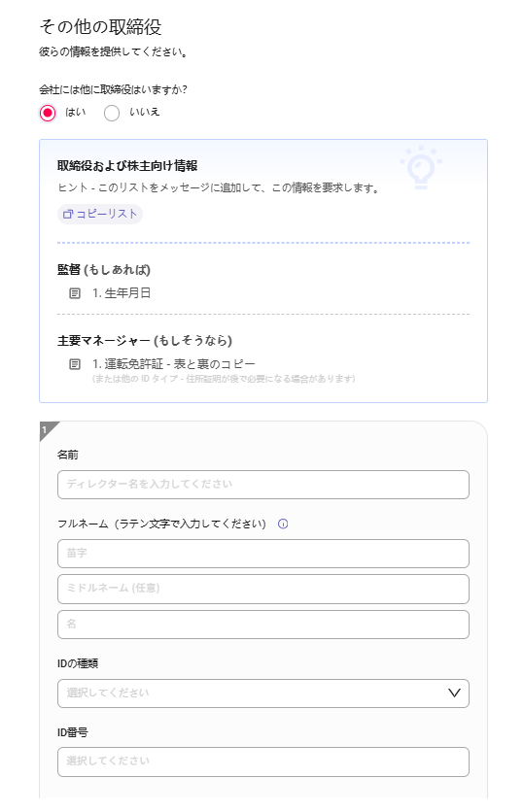Click the コピーリスト button
This screenshot has height=812, width=524.
[100, 214]
